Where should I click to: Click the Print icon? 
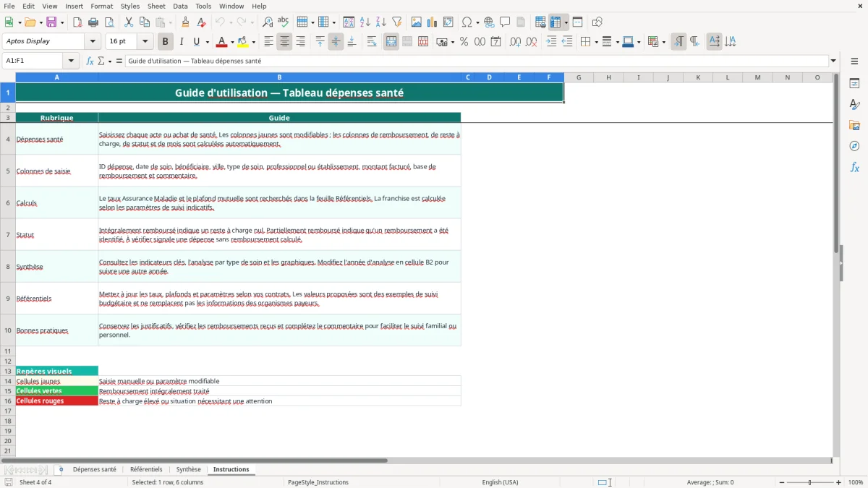pos(93,22)
